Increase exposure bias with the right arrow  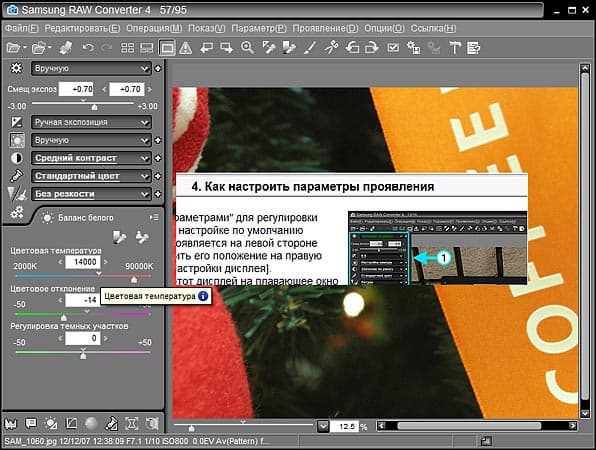[x=150, y=89]
